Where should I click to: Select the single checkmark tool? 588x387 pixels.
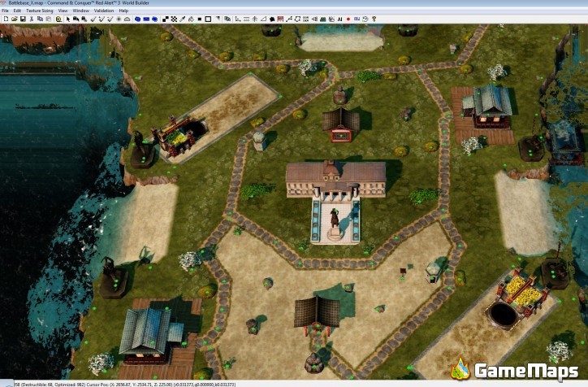93,19
